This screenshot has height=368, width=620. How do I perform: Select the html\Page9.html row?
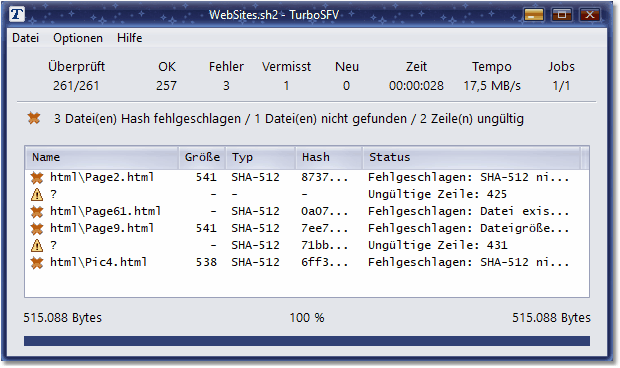tap(307, 228)
